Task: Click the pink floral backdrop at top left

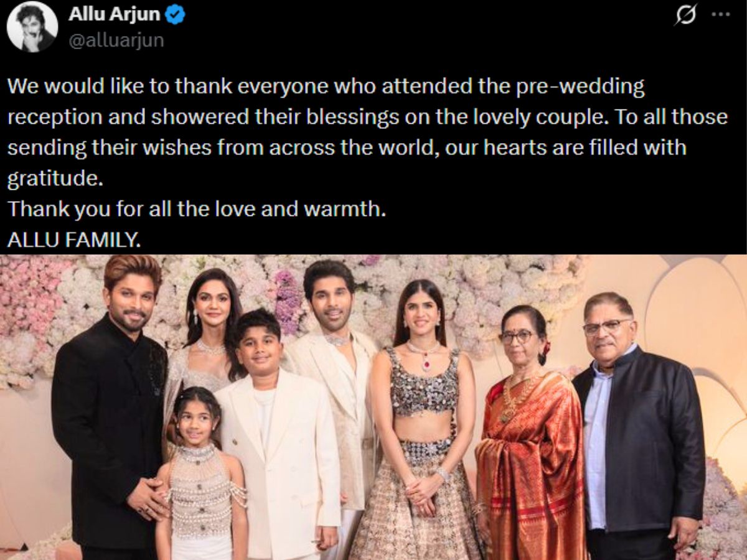Action: 31,299
